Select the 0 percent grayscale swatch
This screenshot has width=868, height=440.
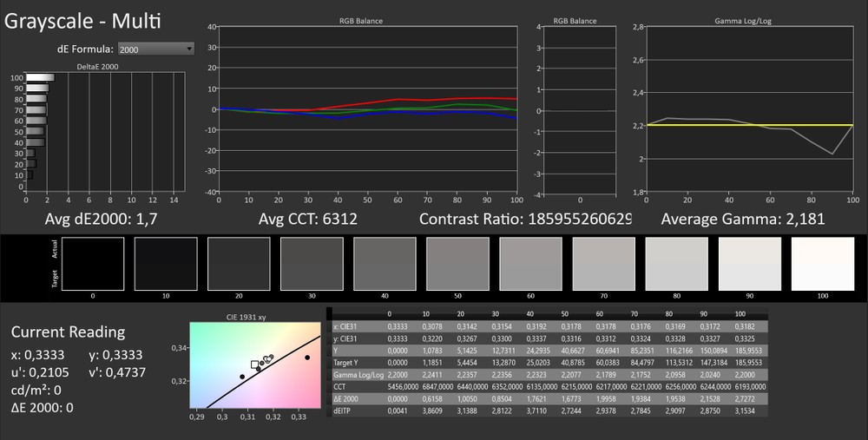click(91, 264)
